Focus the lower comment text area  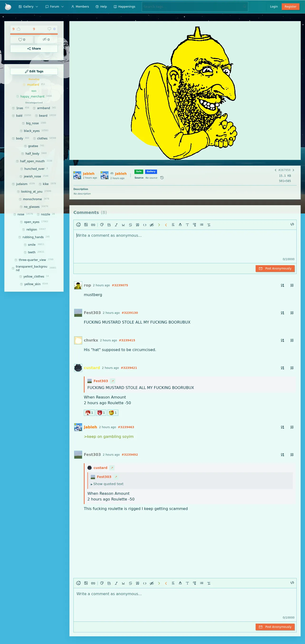click(185, 604)
